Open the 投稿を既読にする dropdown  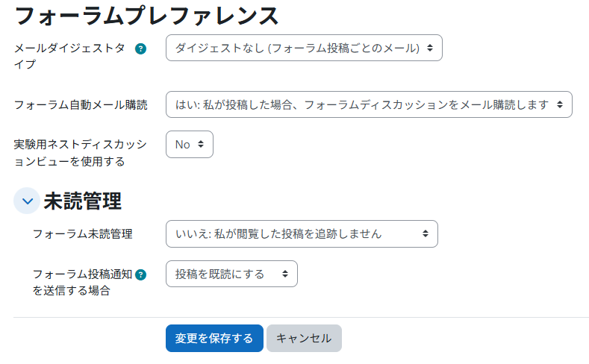click(231, 274)
